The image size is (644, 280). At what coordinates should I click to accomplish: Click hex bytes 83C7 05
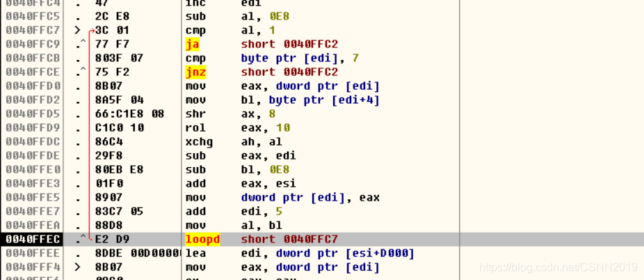point(119,212)
